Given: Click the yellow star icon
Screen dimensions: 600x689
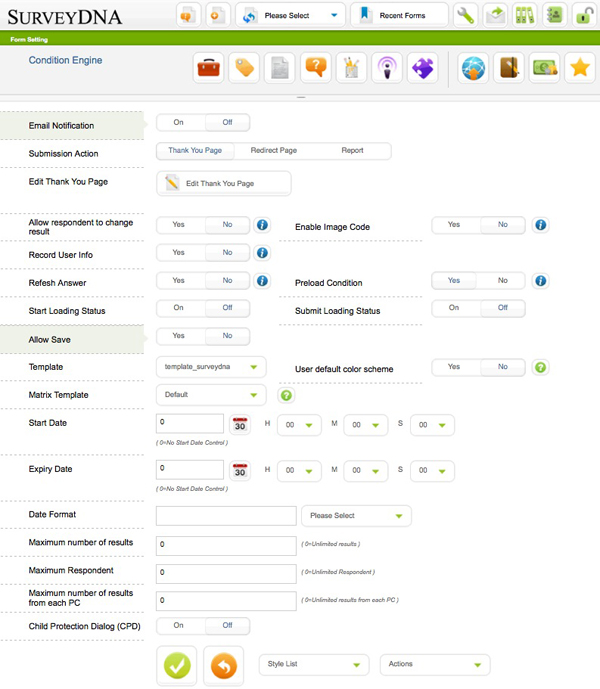Looking at the screenshot, I should 578,68.
